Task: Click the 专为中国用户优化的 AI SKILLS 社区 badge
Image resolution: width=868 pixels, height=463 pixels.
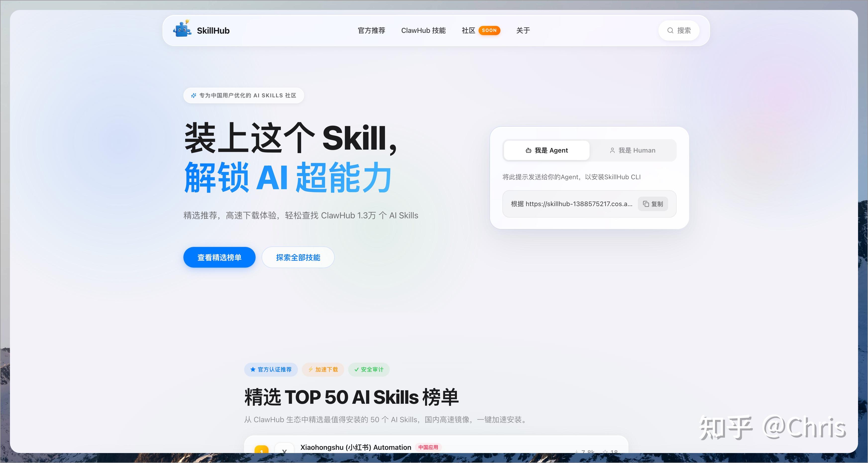Action: 244,96
